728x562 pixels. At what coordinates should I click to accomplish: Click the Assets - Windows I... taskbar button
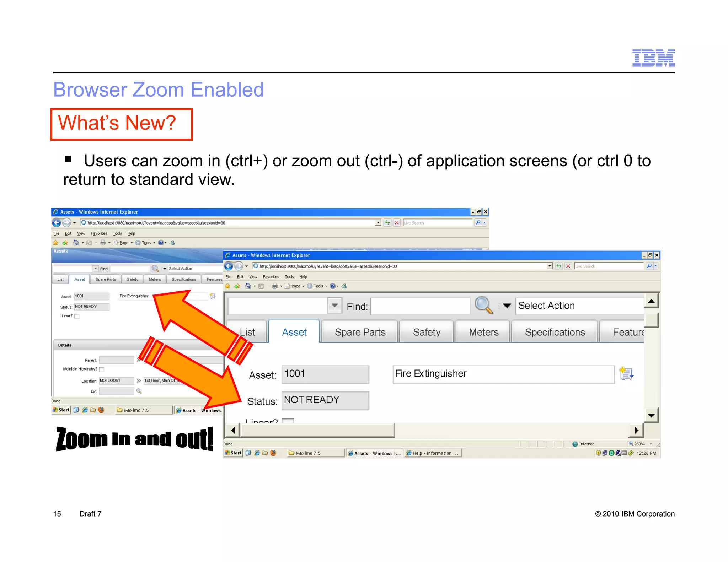(x=374, y=453)
